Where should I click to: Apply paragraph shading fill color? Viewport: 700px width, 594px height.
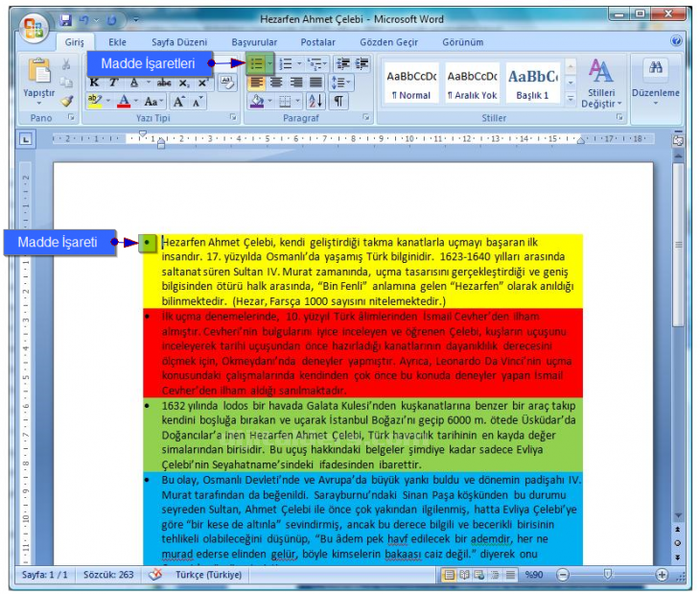click(257, 102)
